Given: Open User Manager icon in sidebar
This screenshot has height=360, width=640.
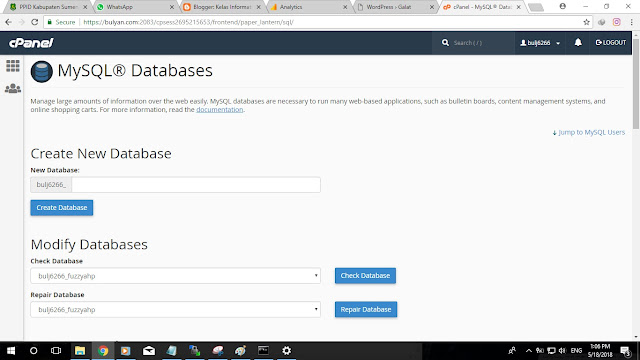Looking at the screenshot, I should [13, 88].
